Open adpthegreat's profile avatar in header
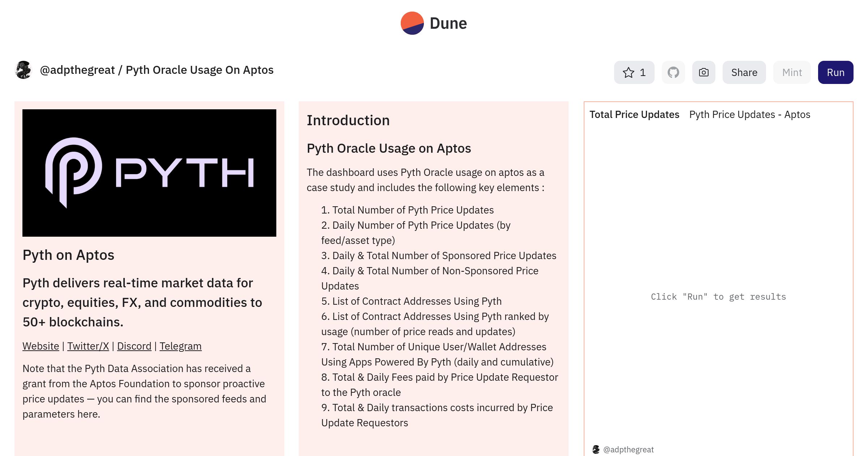868x456 pixels. click(24, 70)
